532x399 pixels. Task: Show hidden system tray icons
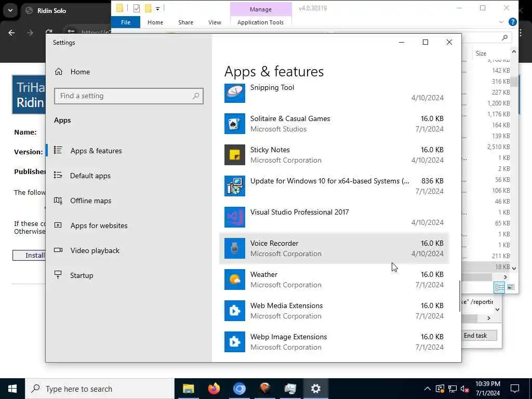pos(428,389)
